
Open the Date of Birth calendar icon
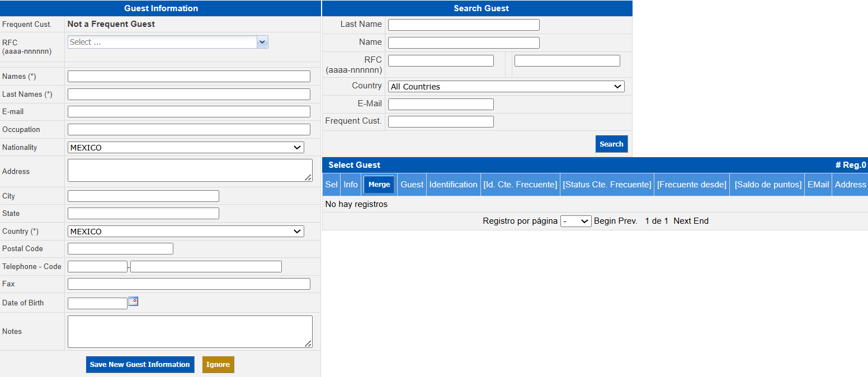[x=133, y=301]
